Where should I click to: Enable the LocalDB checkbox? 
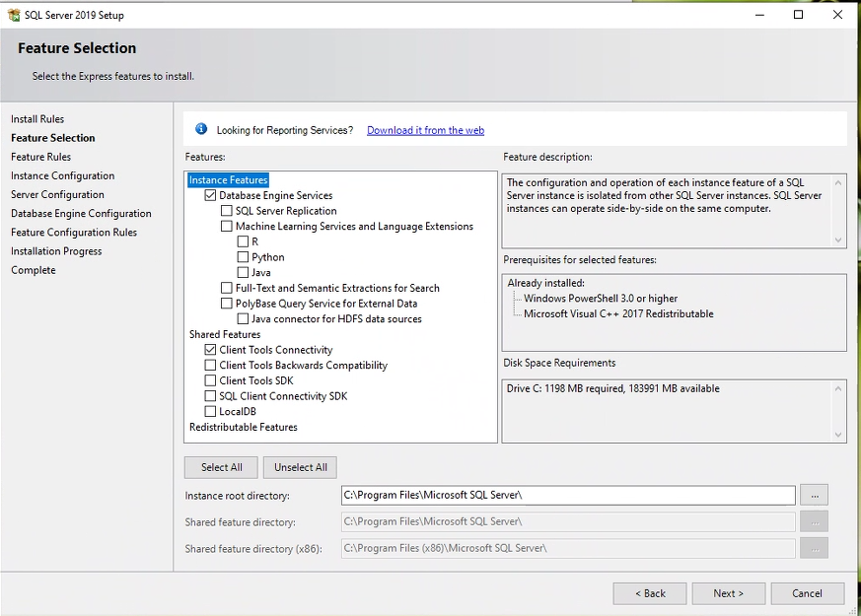210,411
